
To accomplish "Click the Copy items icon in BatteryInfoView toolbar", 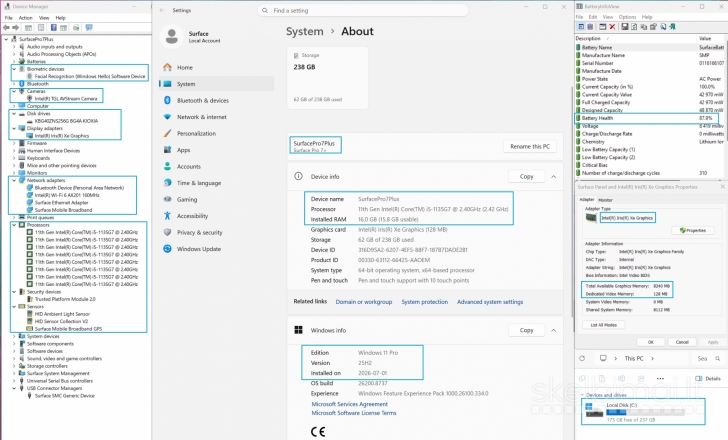I will click(644, 26).
